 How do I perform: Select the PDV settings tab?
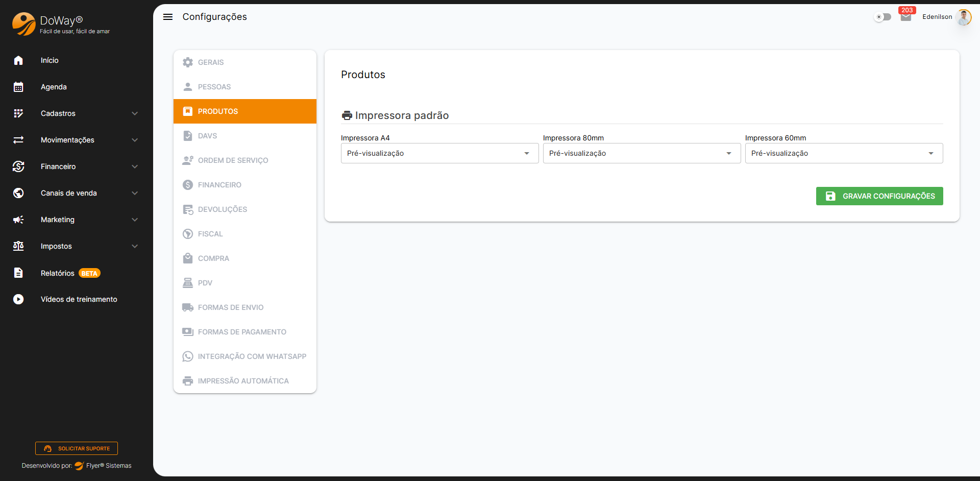click(x=205, y=283)
